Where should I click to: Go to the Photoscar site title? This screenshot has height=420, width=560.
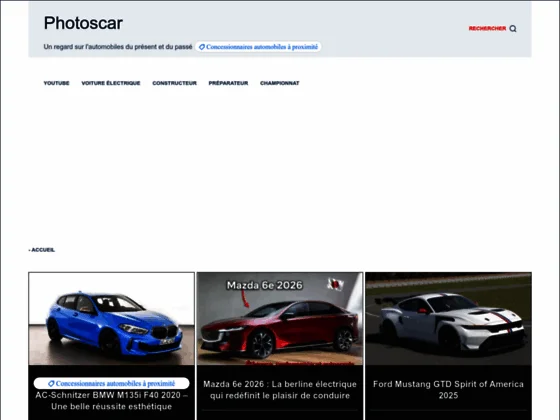tap(83, 23)
